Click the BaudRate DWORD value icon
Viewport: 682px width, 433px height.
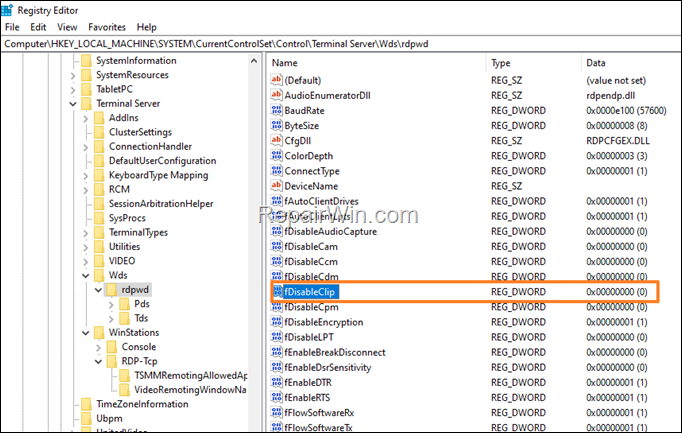point(276,110)
